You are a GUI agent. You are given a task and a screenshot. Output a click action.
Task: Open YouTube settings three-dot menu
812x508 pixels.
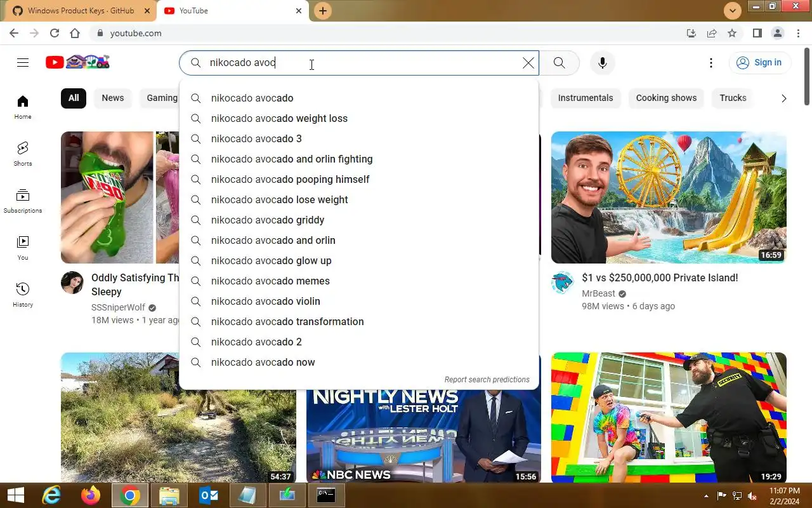[x=711, y=62]
